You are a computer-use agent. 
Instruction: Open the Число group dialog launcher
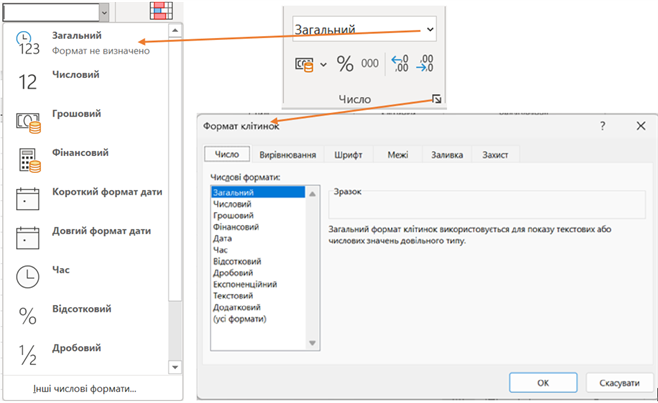pos(435,99)
